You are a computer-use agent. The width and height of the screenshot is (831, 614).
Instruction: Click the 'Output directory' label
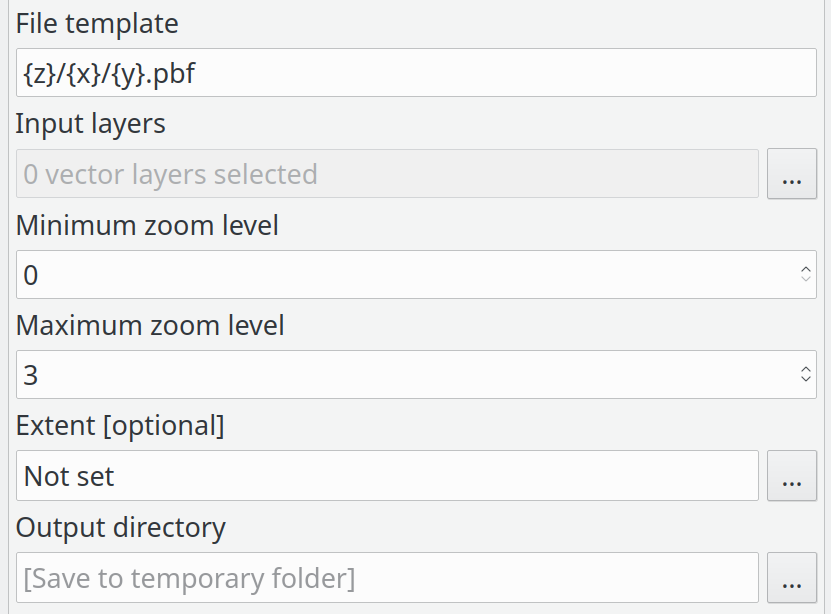(x=121, y=527)
